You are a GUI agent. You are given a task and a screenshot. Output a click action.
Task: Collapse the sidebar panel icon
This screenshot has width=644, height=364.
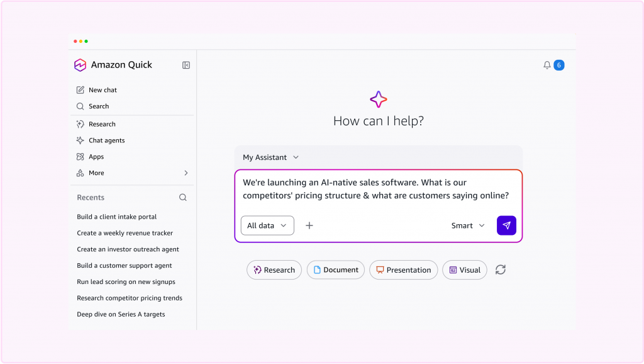click(x=186, y=65)
